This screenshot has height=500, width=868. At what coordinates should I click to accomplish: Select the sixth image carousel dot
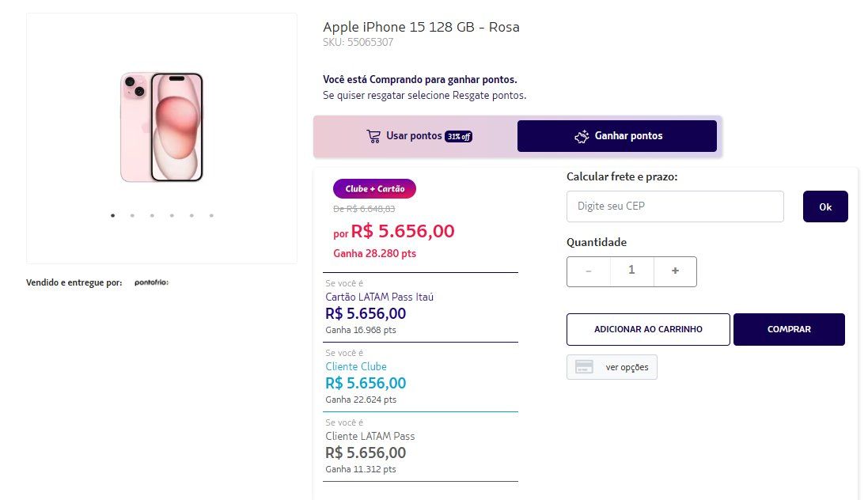pos(211,215)
